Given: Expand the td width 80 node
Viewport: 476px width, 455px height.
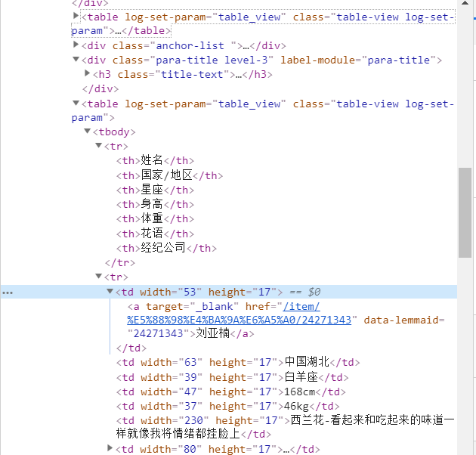Looking at the screenshot, I should coord(110,448).
